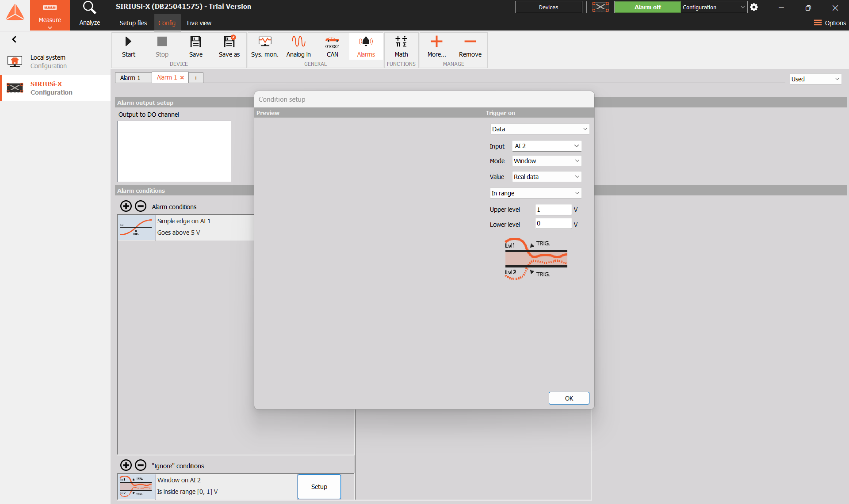Add a new alarm condition with plus
Image resolution: width=849 pixels, height=504 pixels.
pyautogui.click(x=126, y=206)
